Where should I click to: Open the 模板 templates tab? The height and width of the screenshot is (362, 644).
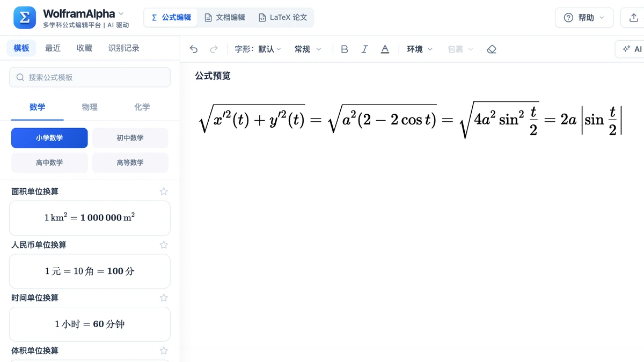(x=21, y=48)
